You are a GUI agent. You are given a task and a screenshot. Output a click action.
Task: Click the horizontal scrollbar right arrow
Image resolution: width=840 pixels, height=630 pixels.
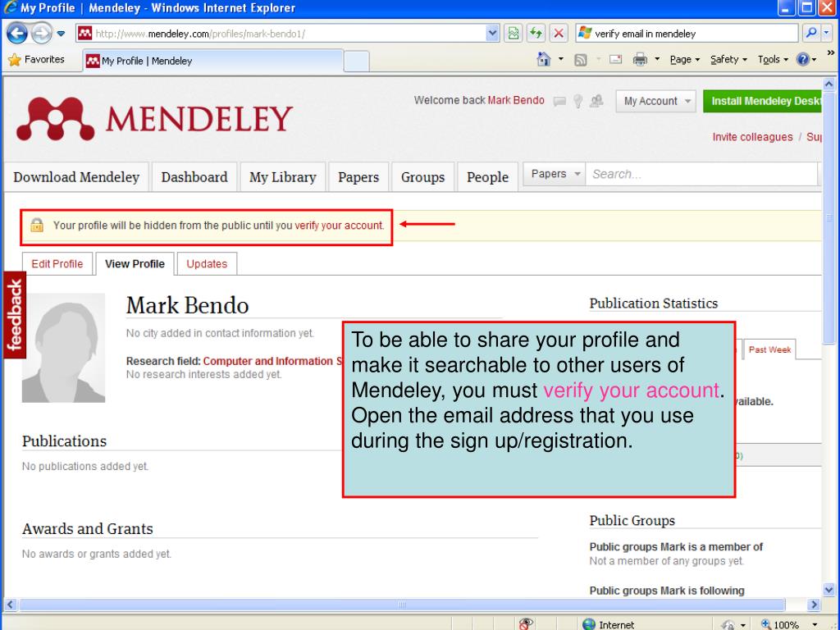tap(814, 605)
